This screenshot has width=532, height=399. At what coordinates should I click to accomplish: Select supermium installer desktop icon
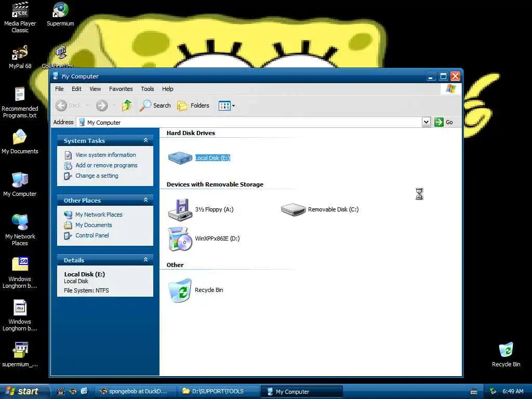(x=20, y=355)
